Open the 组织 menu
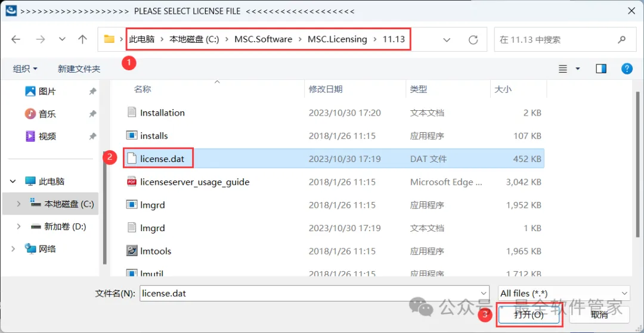The width and height of the screenshot is (644, 333). [x=25, y=69]
